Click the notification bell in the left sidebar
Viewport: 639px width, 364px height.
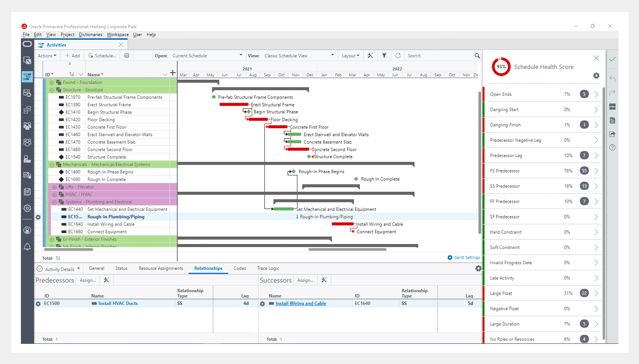click(27, 247)
